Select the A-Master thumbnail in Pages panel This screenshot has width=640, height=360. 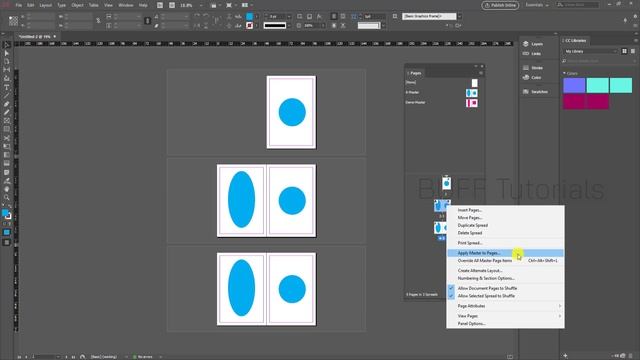tap(471, 93)
